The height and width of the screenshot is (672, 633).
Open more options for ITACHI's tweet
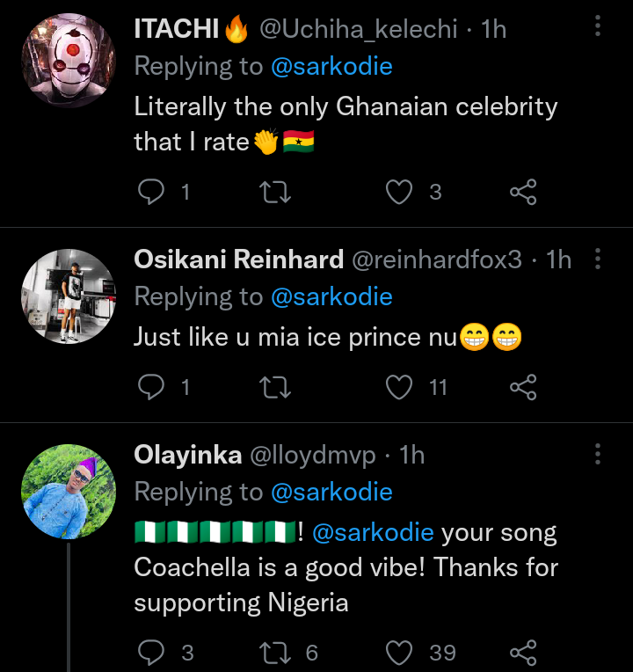pos(598,27)
